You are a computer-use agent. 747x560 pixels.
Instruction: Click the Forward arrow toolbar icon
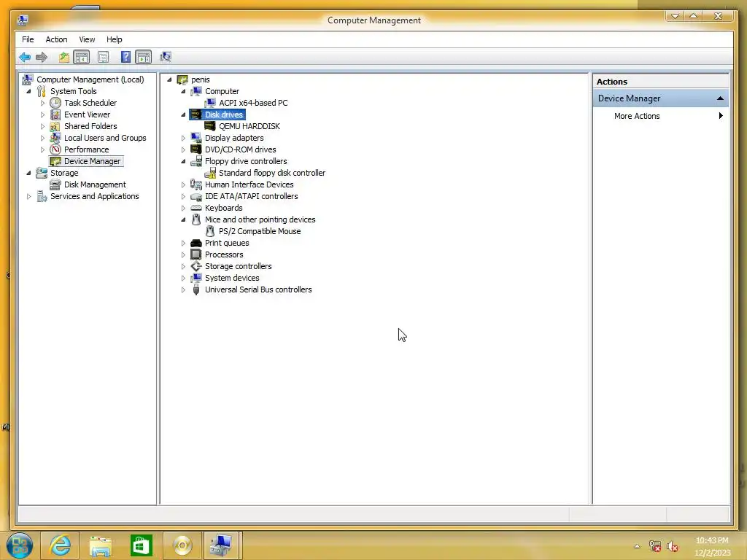(42, 58)
